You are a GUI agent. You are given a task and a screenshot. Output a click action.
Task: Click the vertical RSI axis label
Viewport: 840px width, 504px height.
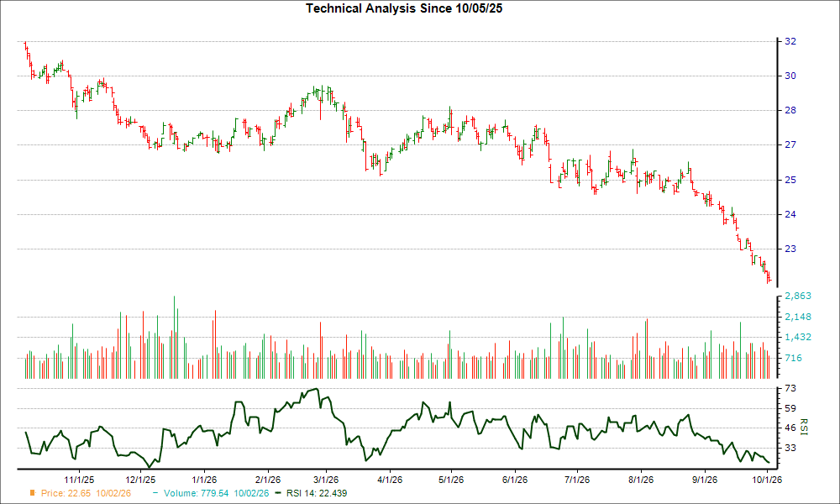(804, 427)
